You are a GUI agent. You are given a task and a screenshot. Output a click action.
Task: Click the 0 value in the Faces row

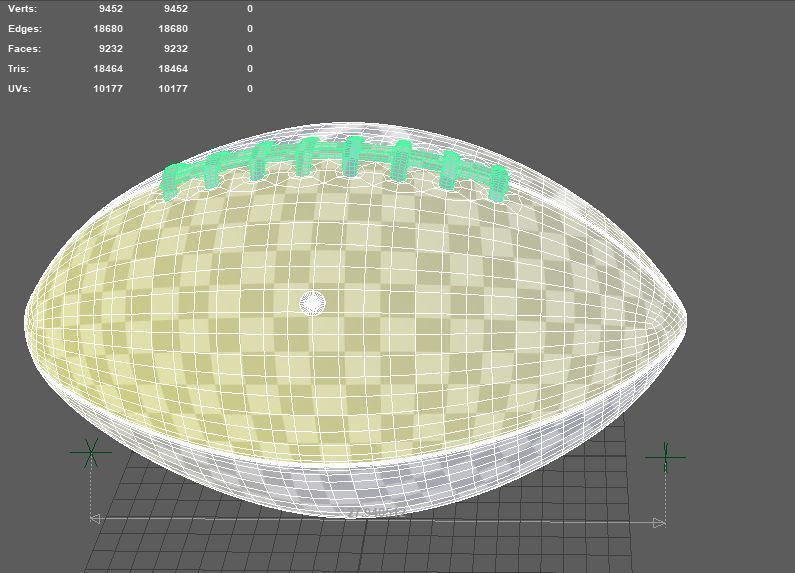click(x=250, y=49)
